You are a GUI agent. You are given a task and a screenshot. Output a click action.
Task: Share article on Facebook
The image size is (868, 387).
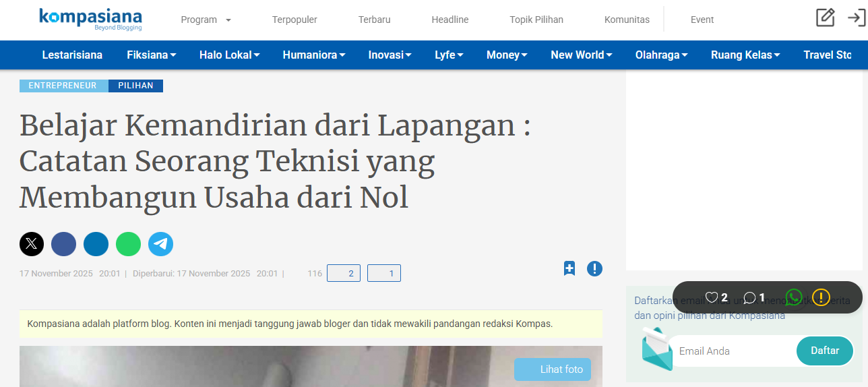tap(64, 244)
